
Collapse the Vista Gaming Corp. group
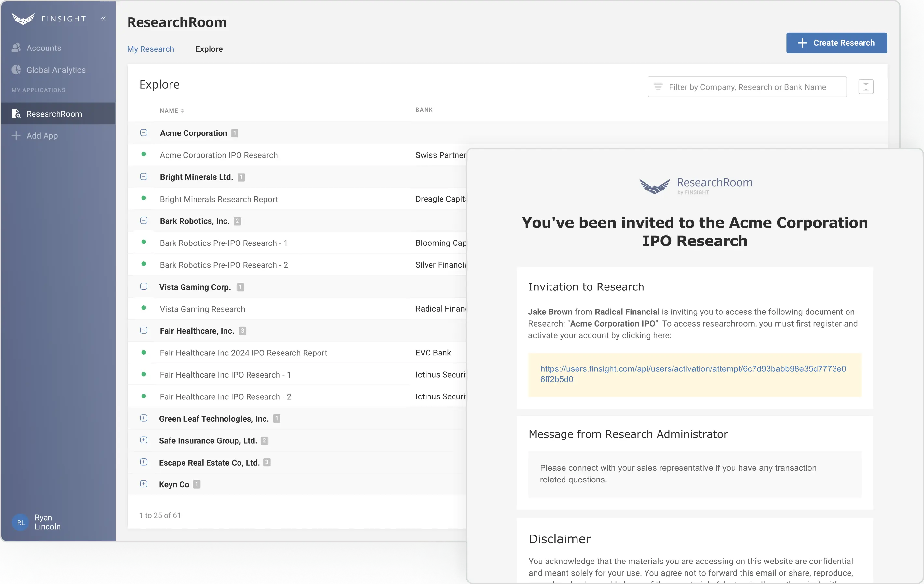click(x=143, y=287)
